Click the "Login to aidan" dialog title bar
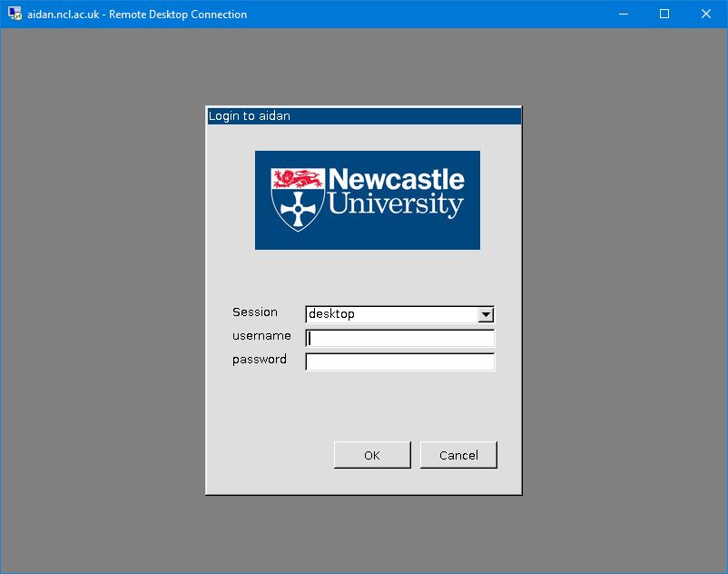Screen dimensions: 728x574 pos(363,116)
